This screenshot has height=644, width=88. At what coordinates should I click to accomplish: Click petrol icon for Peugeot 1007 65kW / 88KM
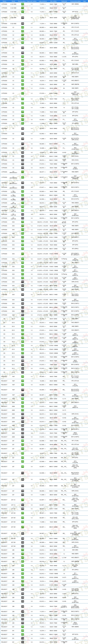pyautogui.click(x=23, y=381)
